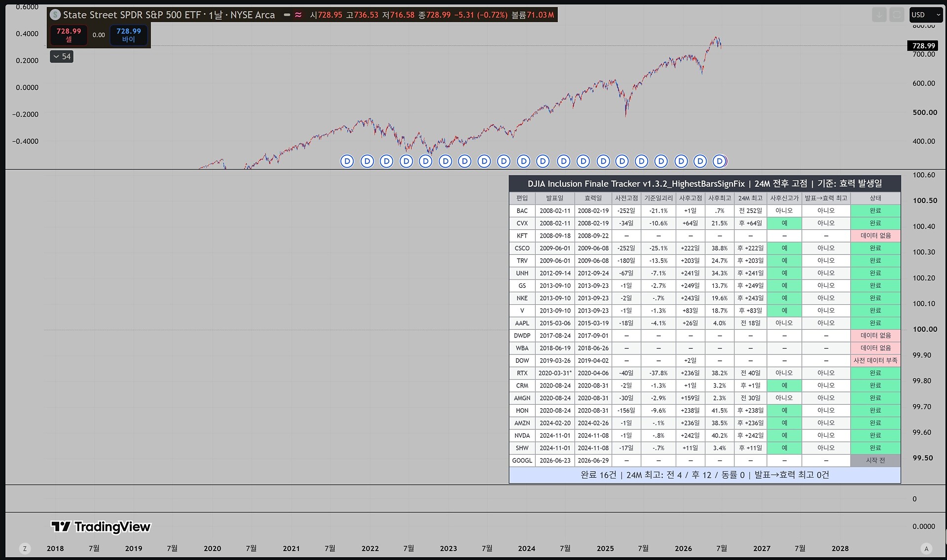Click the pink approximate-sign status icon in legend
This screenshot has width=947, height=560.
[x=298, y=15]
